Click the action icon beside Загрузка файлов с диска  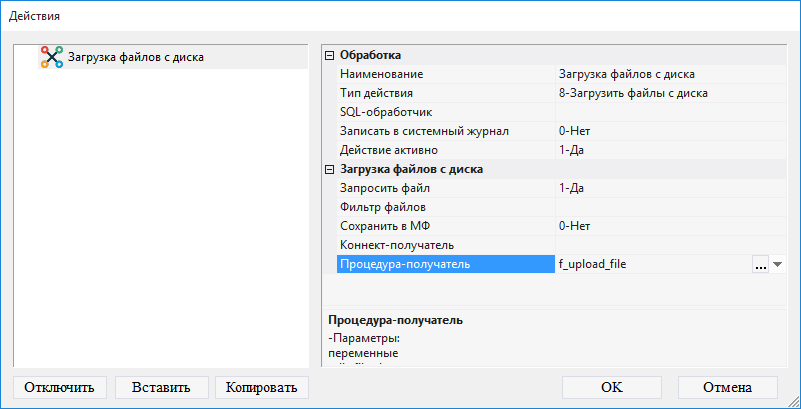pyautogui.click(x=51, y=57)
